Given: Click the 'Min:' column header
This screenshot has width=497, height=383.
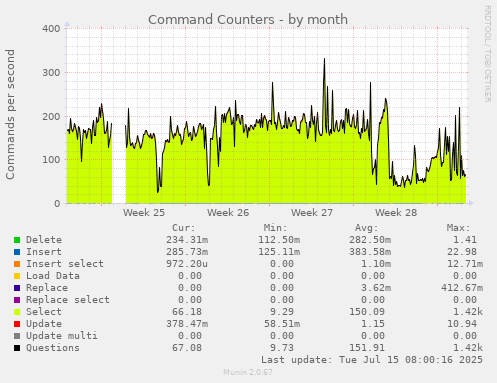Looking at the screenshot, I should pyautogui.click(x=275, y=228).
